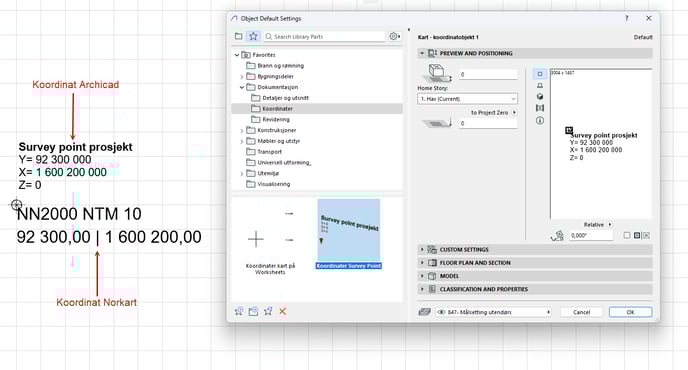Click the Search Library Parts field
The width and height of the screenshot is (688, 370).
[x=325, y=37]
